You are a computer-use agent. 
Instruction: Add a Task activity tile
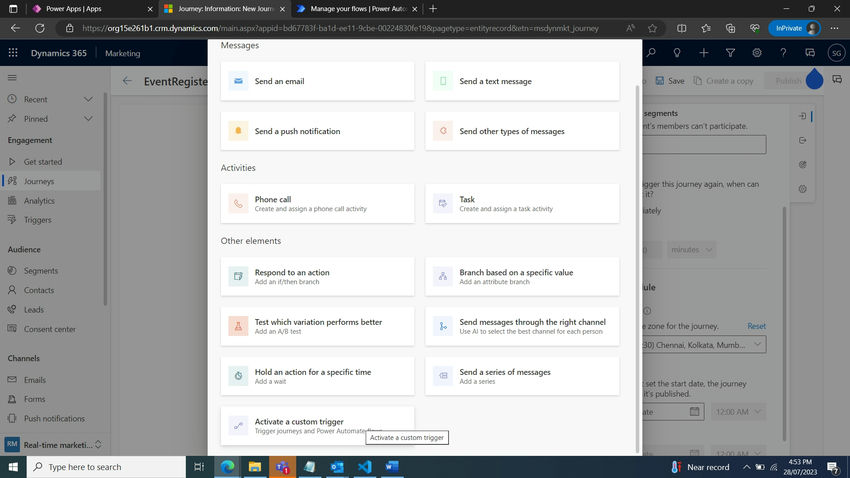(x=522, y=204)
